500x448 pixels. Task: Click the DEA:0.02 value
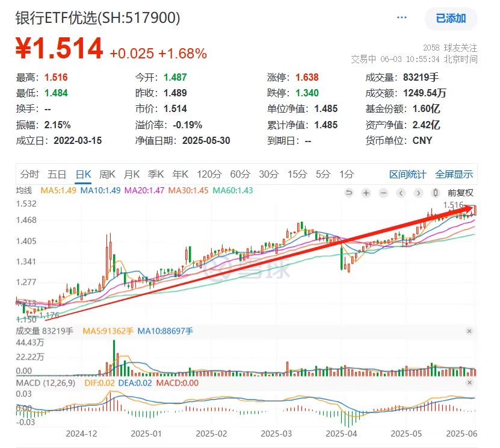click(x=135, y=383)
